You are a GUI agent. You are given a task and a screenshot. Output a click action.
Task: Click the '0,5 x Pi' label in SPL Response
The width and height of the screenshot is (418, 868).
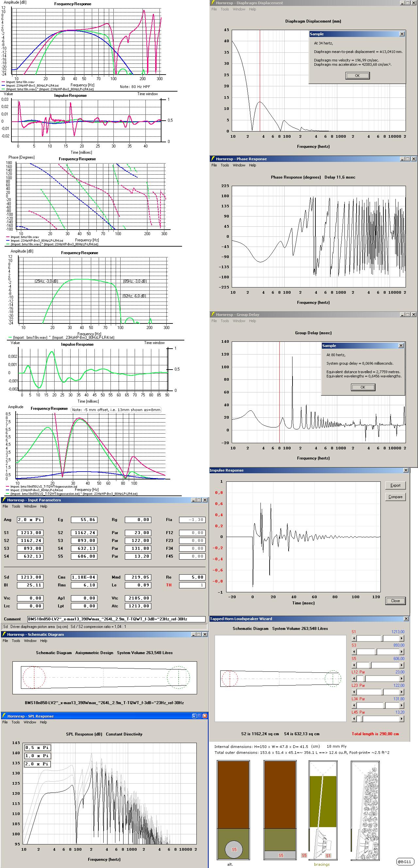pos(37,748)
